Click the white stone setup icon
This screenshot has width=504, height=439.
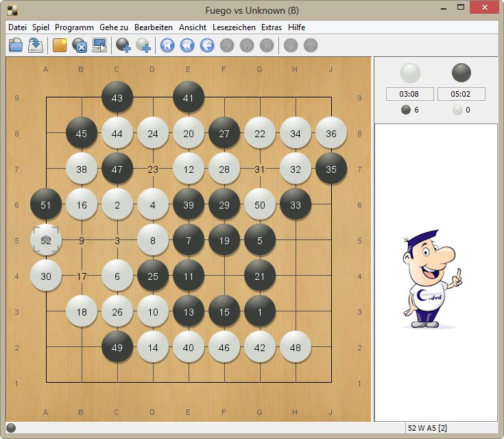143,45
